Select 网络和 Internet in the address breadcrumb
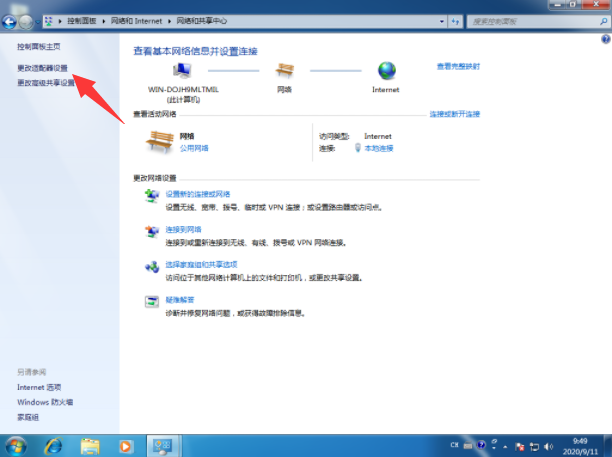Image resolution: width=612 pixels, height=457 pixels. [x=146, y=17]
